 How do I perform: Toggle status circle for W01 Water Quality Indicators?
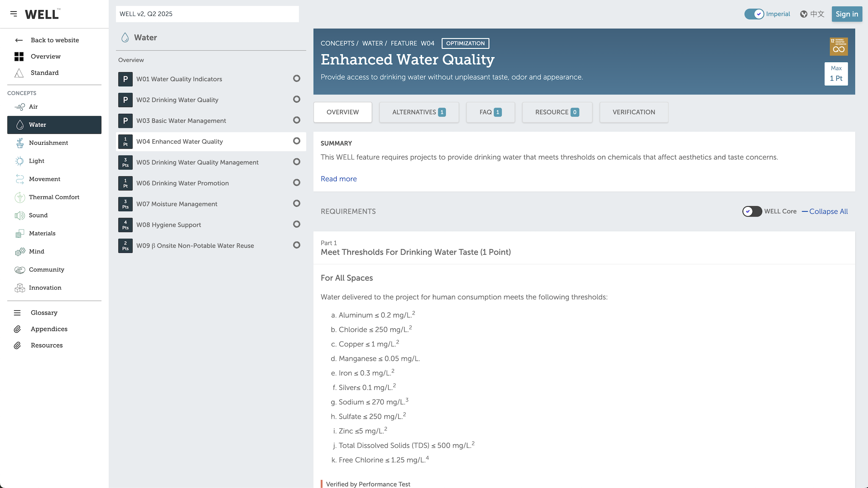tap(297, 79)
